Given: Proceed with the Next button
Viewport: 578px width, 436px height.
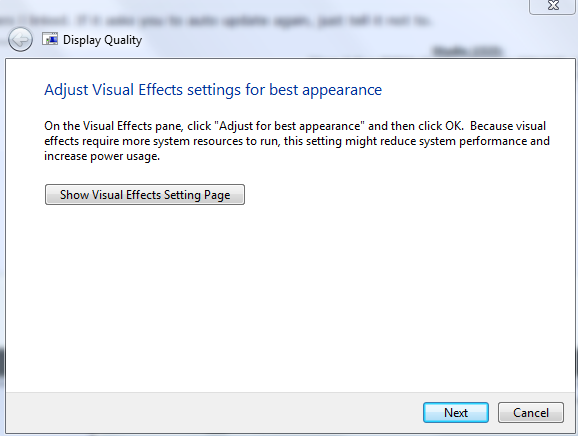Looking at the screenshot, I should [456, 412].
